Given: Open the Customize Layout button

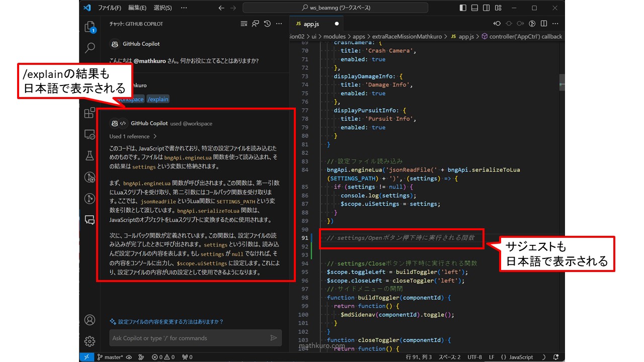Looking at the screenshot, I should click(498, 8).
